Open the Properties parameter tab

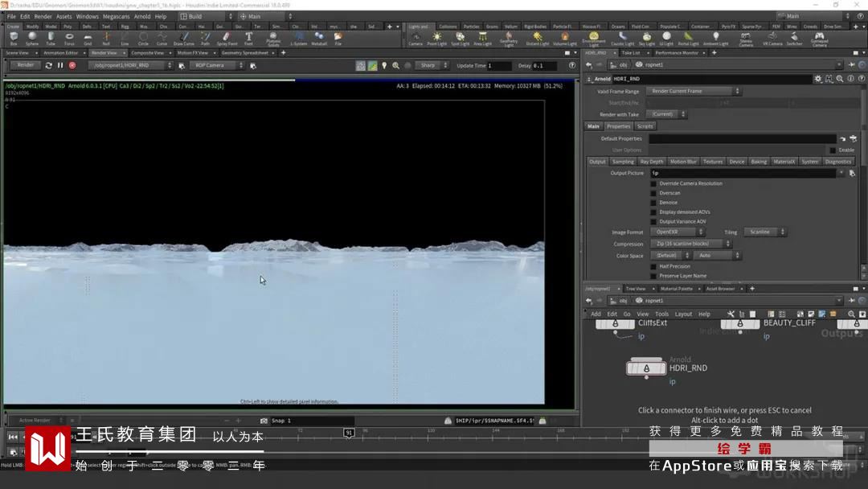[x=618, y=126]
